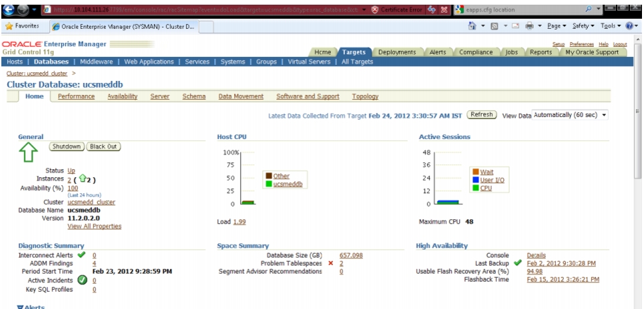644x309 pixels.
Task: Go back with browser back arrow
Action: 9,9
